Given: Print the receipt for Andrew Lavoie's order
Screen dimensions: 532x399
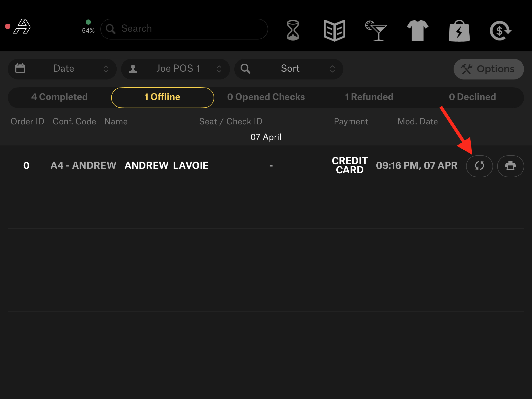Looking at the screenshot, I should tap(510, 166).
